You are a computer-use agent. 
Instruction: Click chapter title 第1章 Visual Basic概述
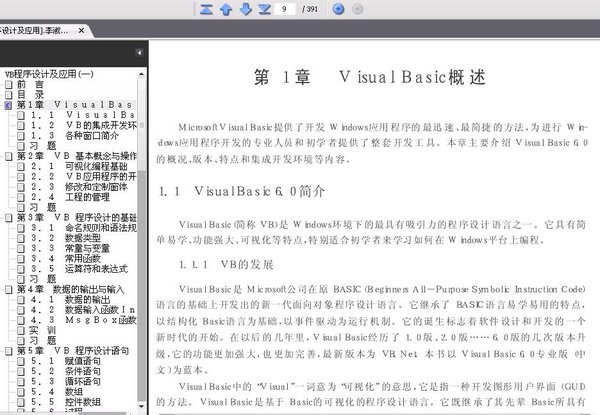pos(370,77)
